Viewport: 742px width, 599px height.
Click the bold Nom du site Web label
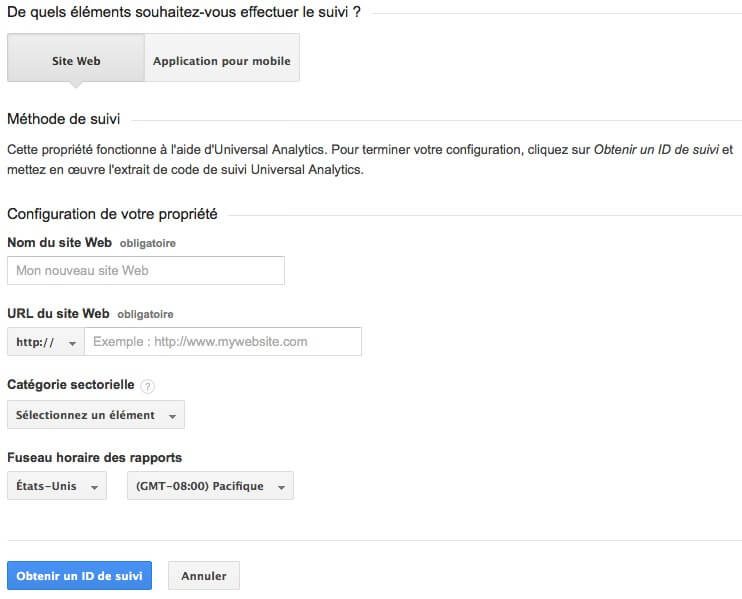pyautogui.click(x=59, y=242)
